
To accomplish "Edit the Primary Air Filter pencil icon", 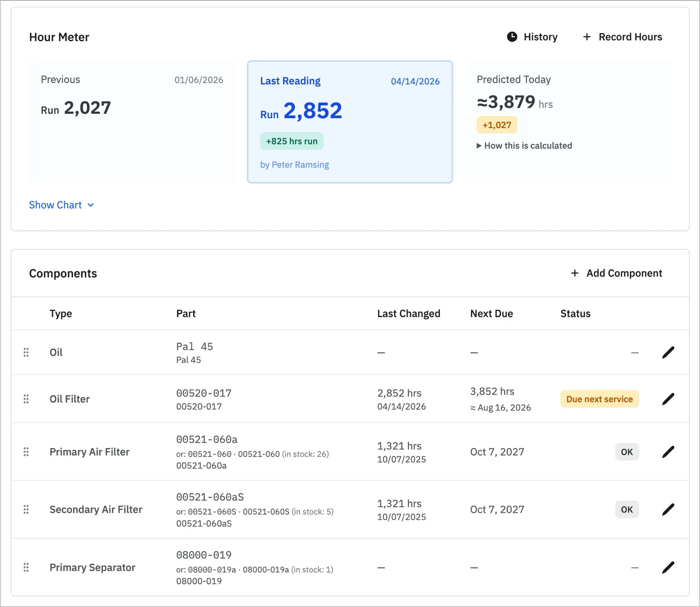I will [x=668, y=452].
